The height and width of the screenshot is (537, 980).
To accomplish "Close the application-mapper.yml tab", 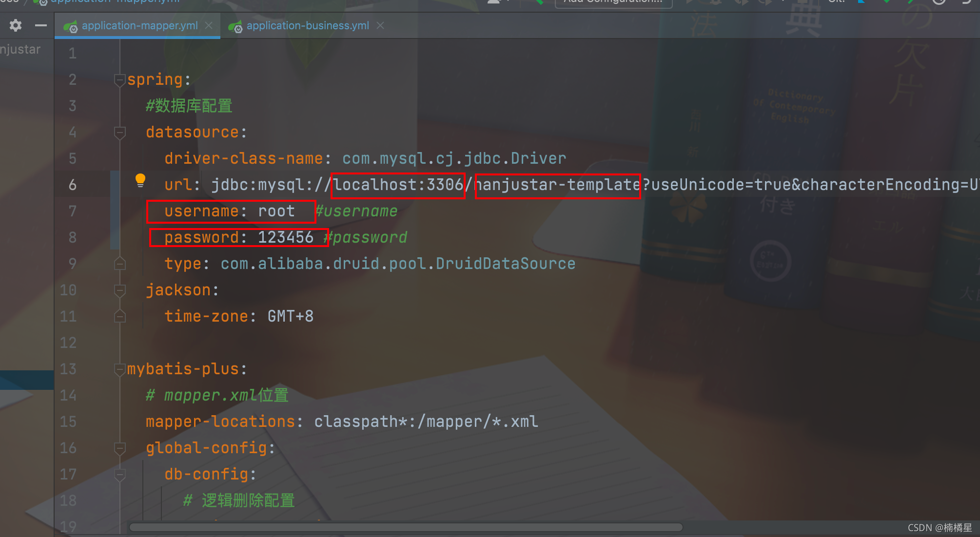I will coord(209,25).
